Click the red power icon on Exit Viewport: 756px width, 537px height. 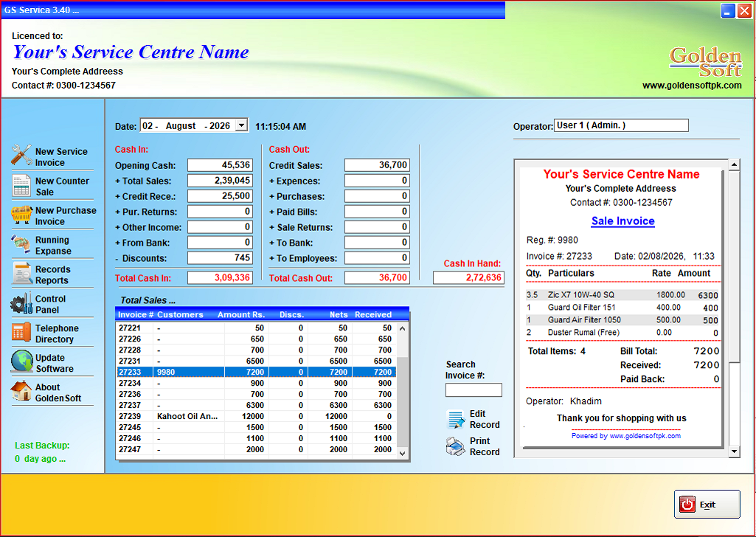pos(687,505)
